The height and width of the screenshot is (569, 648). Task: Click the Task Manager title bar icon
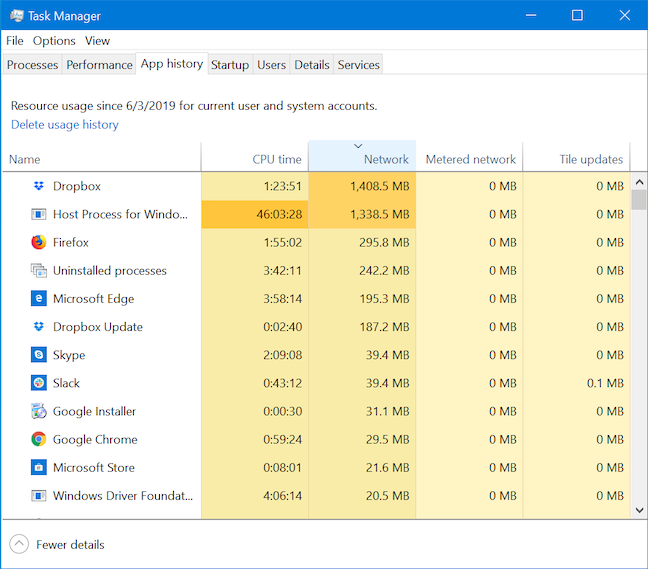(x=17, y=16)
